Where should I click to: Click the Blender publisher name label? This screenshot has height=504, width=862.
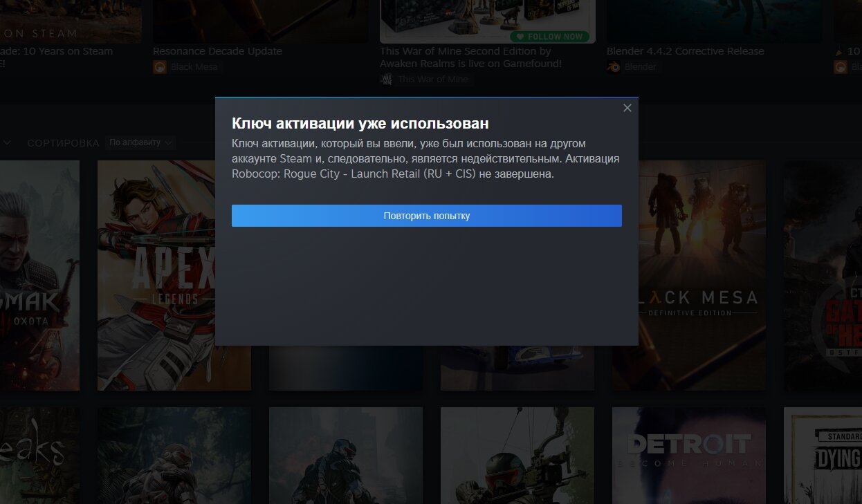[x=640, y=67]
